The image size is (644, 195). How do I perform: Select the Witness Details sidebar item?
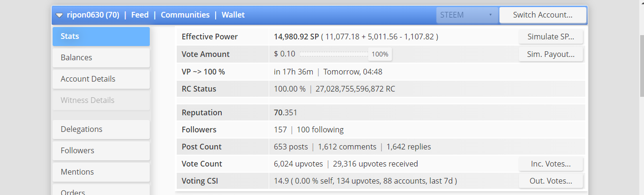pos(101,100)
